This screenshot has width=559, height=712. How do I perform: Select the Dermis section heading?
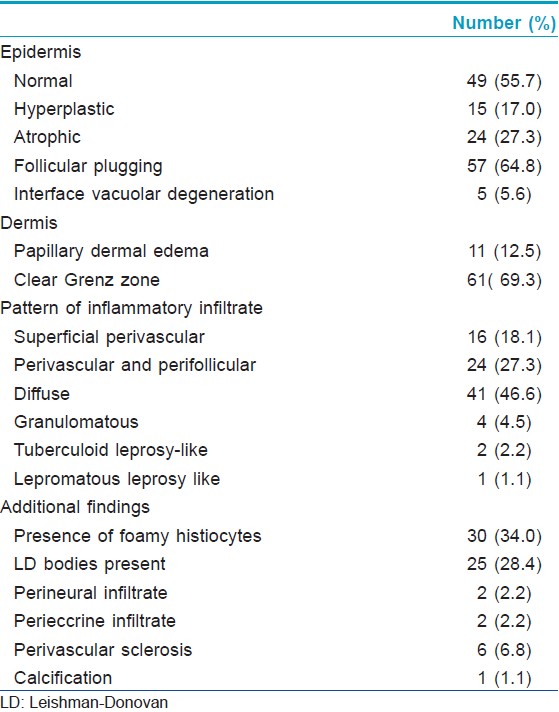pyautogui.click(x=29, y=223)
